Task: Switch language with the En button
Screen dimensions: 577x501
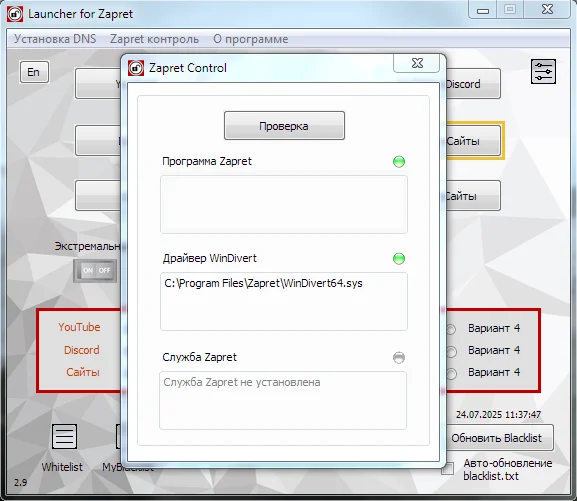Action: (34, 72)
